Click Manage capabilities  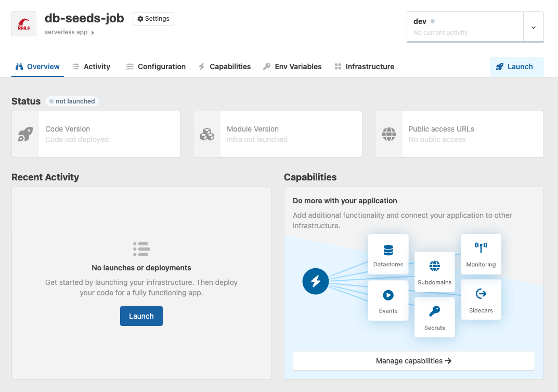(x=413, y=360)
